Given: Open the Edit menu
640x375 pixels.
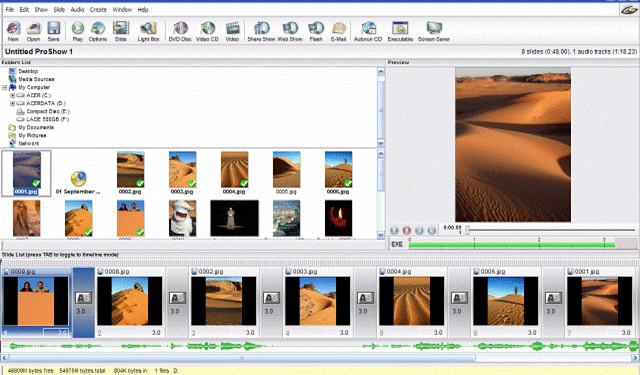Looking at the screenshot, I should pyautogui.click(x=24, y=9).
